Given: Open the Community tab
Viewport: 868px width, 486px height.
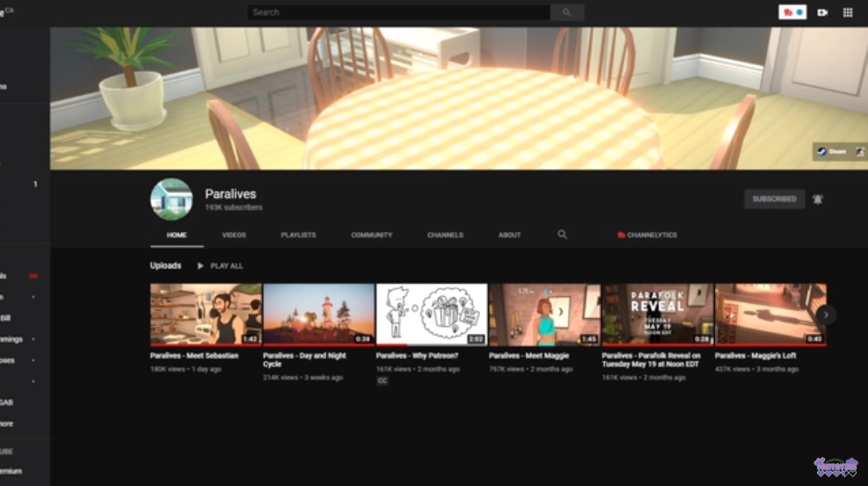Looking at the screenshot, I should click(x=371, y=236).
